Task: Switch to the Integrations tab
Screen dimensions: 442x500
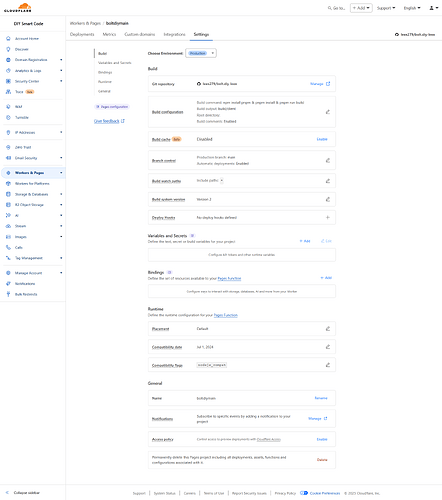Action: (x=174, y=34)
